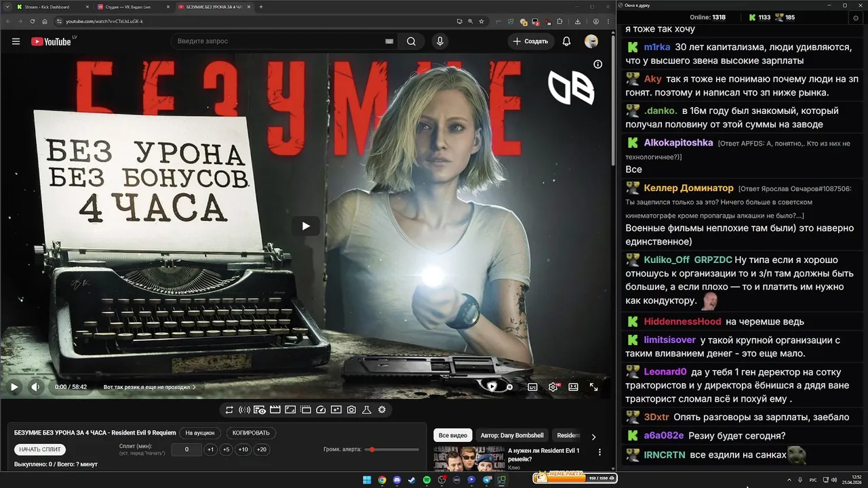Image resolution: width=868 pixels, height=488 pixels.
Task: Open the tab search dropdown in Chrome
Action: point(6,7)
